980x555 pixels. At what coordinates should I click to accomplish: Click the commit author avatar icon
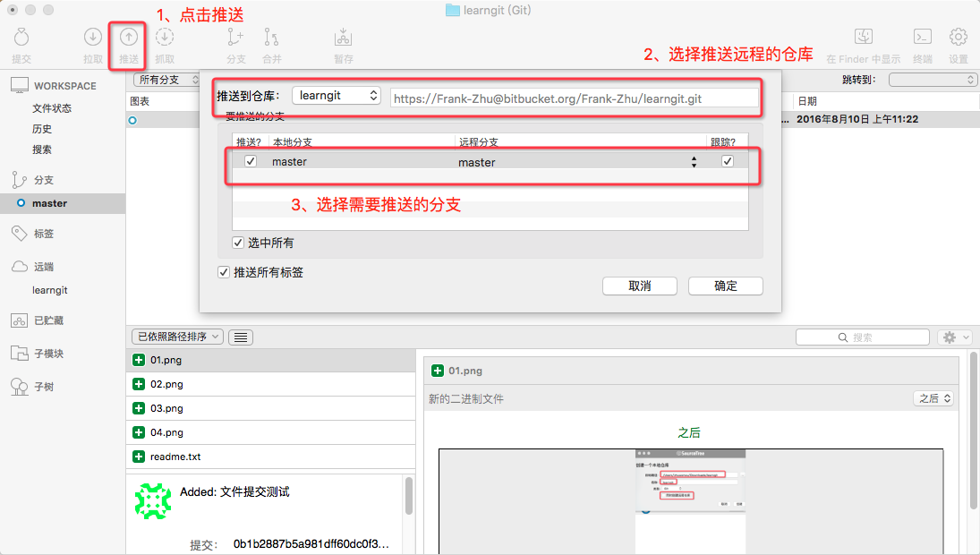[153, 501]
